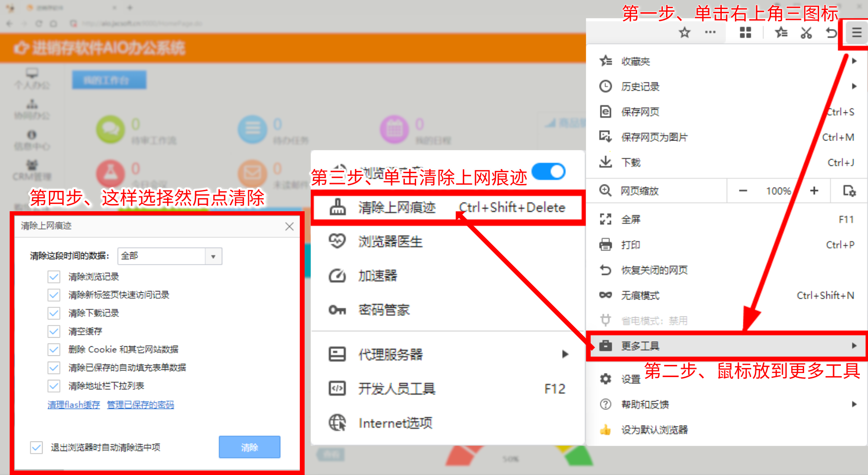Click the download arrow icon beside 下载

point(606,162)
